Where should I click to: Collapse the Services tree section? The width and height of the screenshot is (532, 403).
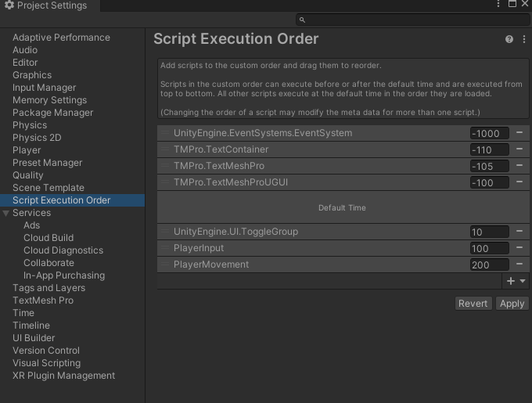[x=5, y=213]
